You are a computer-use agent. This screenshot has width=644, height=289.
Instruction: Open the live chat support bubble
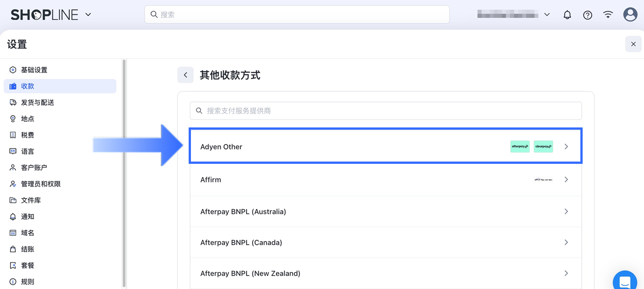click(x=625, y=281)
